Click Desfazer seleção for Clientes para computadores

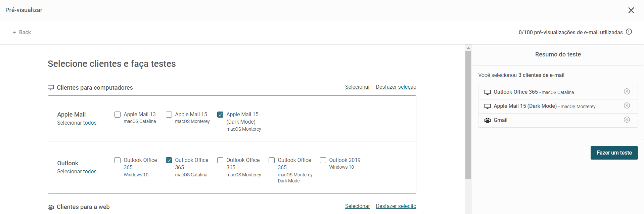[x=396, y=87]
